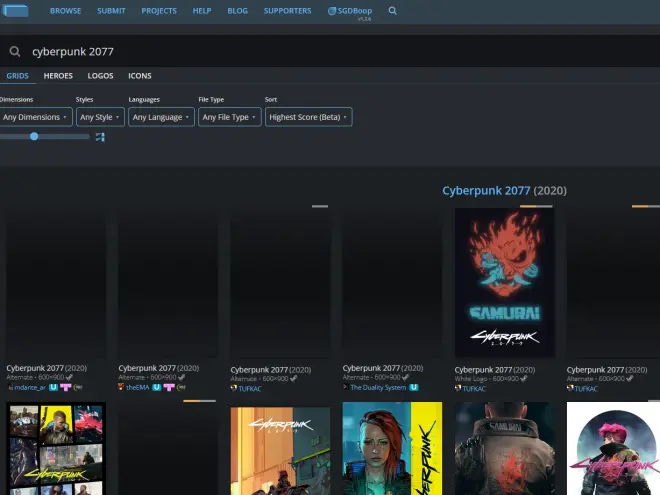Screen dimensions: 660x495
Task: Toggle the layout icon beside the size slider
Action: [100, 137]
